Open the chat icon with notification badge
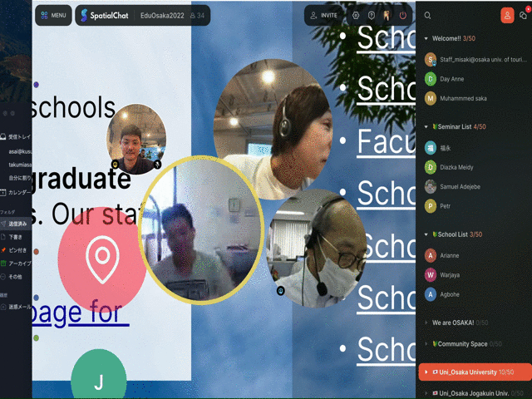 (x=523, y=15)
